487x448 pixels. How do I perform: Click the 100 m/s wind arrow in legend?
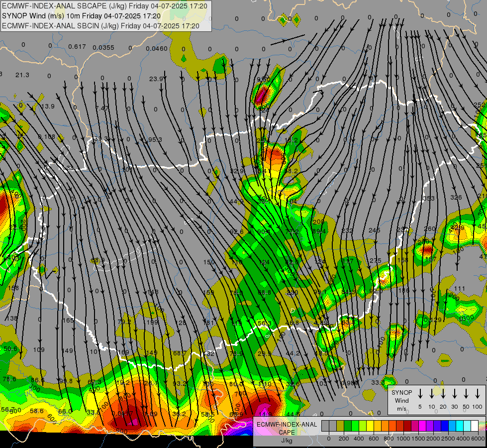pyautogui.click(x=478, y=394)
